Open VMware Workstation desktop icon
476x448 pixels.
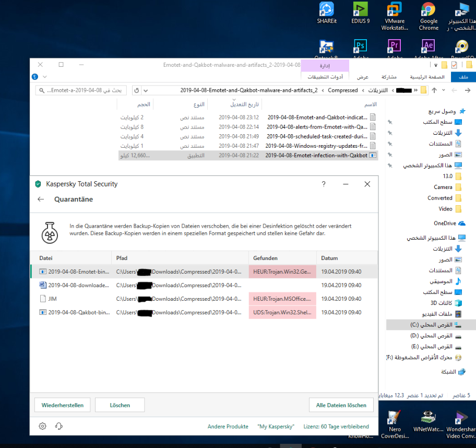click(x=395, y=16)
